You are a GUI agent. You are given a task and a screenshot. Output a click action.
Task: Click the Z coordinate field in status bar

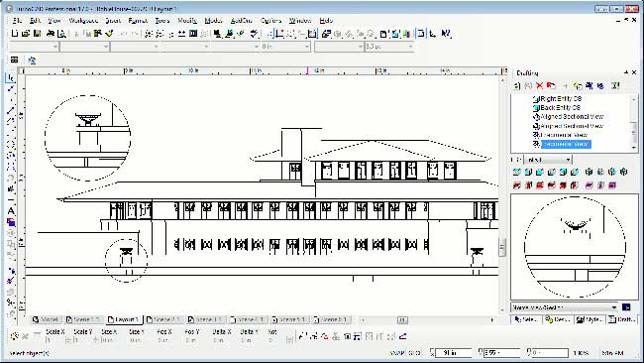[550, 353]
